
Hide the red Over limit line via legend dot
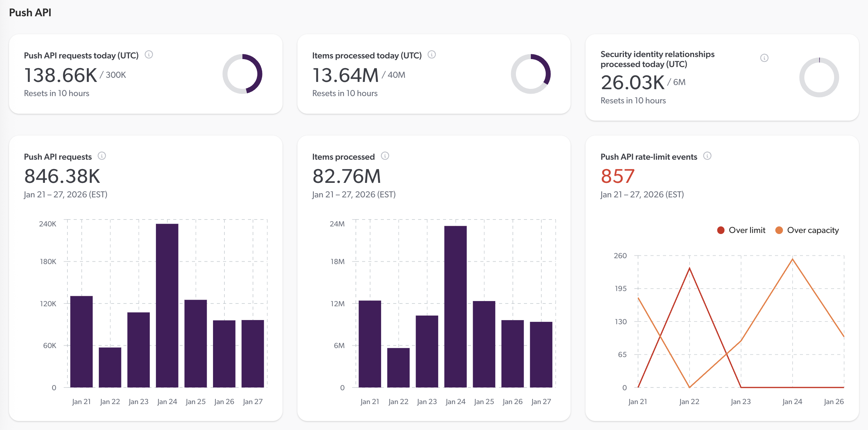pos(721,230)
